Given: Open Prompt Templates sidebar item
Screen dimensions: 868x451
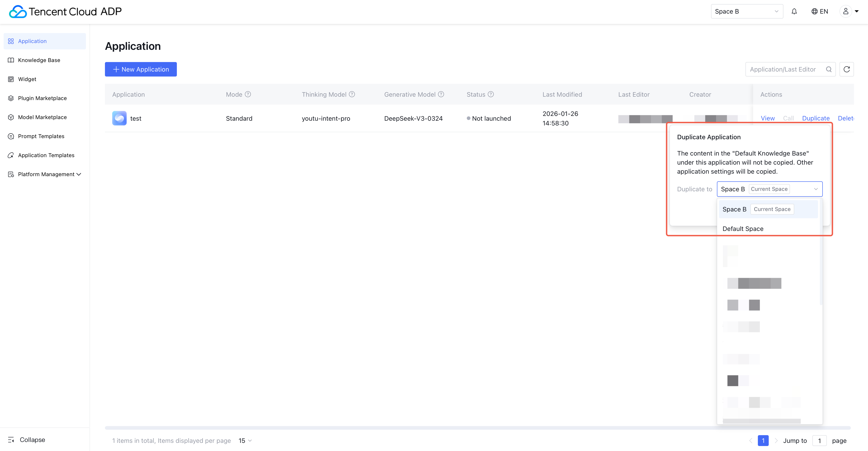Looking at the screenshot, I should pos(41,136).
